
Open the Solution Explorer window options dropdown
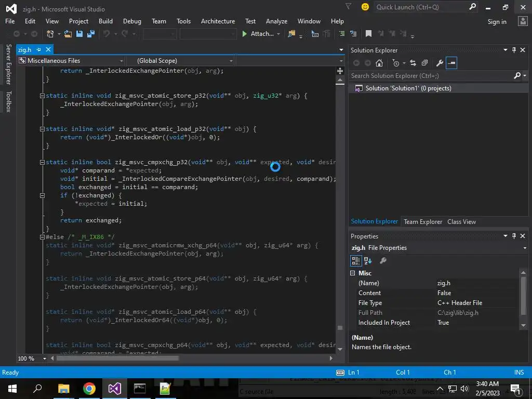click(x=505, y=50)
